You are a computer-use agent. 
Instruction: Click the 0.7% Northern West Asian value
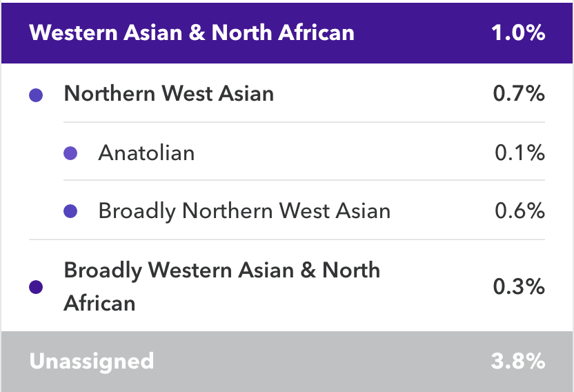pyautogui.click(x=519, y=93)
